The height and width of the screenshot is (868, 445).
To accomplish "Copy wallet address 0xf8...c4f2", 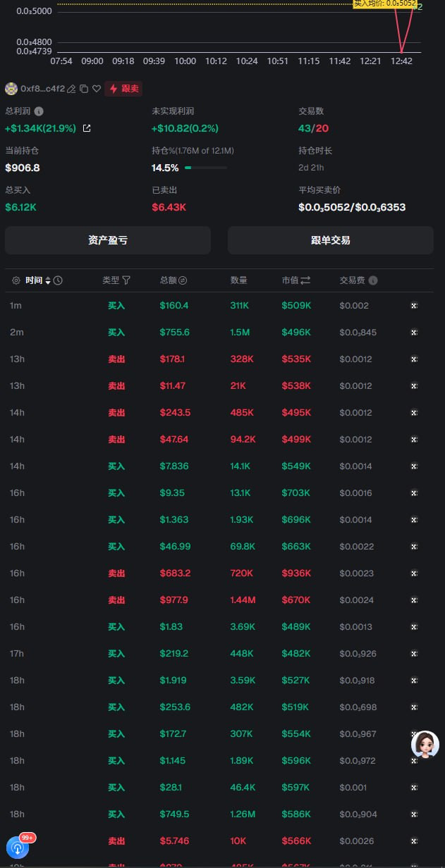I will [x=84, y=89].
